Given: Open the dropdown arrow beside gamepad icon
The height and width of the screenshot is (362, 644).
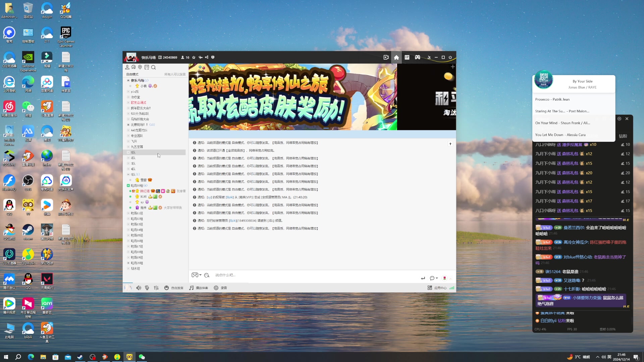Looking at the screenshot, I should click(200, 275).
